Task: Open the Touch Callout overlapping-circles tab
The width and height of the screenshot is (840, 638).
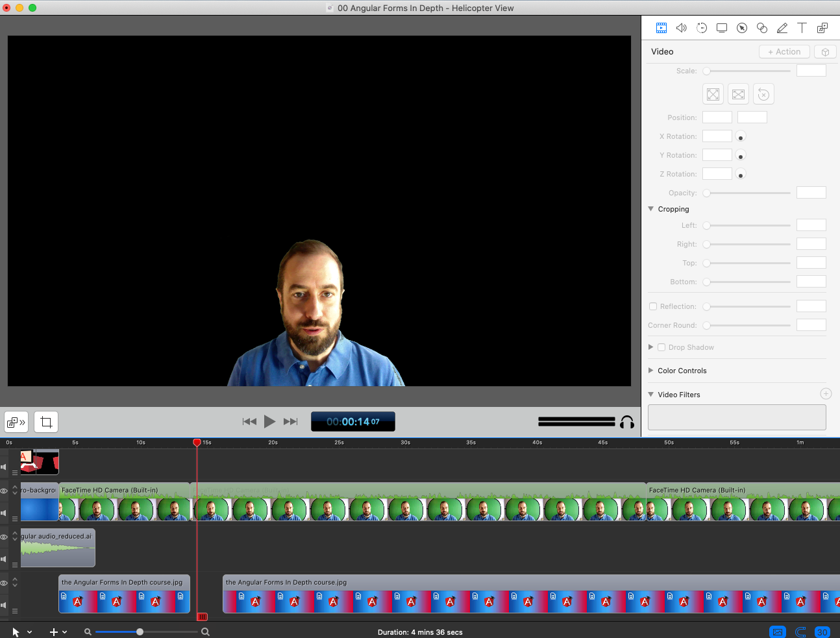Action: coord(762,28)
